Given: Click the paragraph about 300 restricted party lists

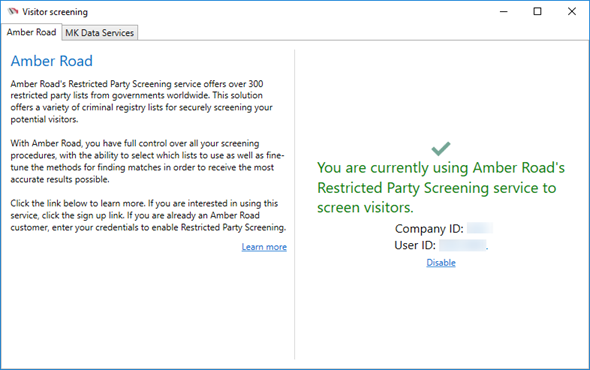Looking at the screenshot, I should coord(141,101).
